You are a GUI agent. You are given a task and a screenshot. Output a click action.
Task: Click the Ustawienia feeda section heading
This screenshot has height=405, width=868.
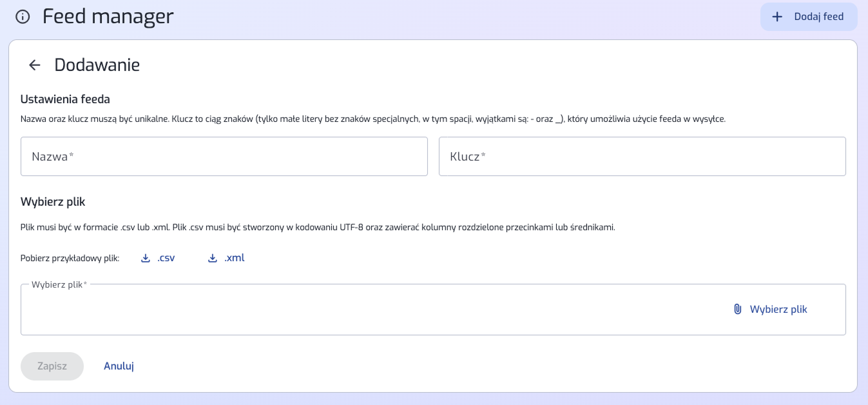point(65,99)
